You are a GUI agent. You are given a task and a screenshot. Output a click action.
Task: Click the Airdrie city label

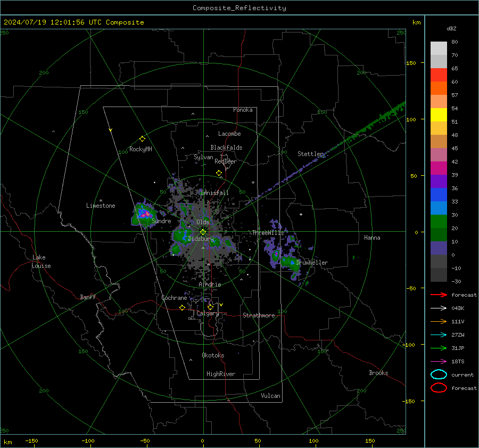210,284
